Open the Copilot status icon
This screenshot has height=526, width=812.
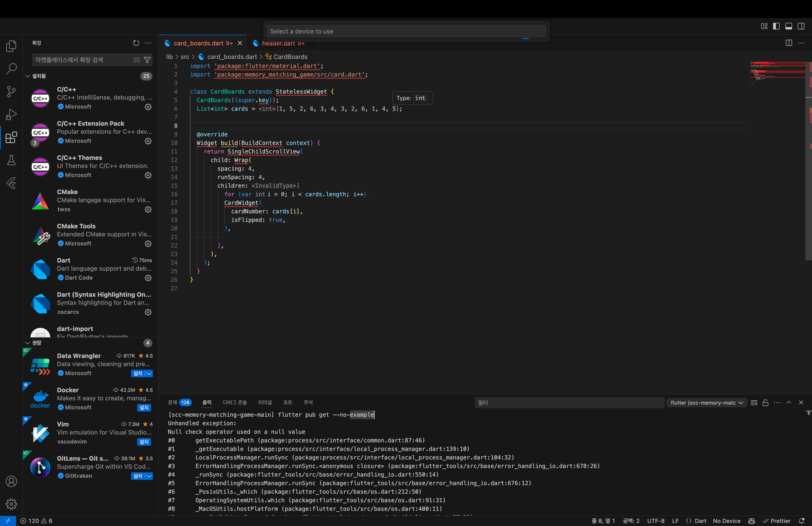coord(751,521)
